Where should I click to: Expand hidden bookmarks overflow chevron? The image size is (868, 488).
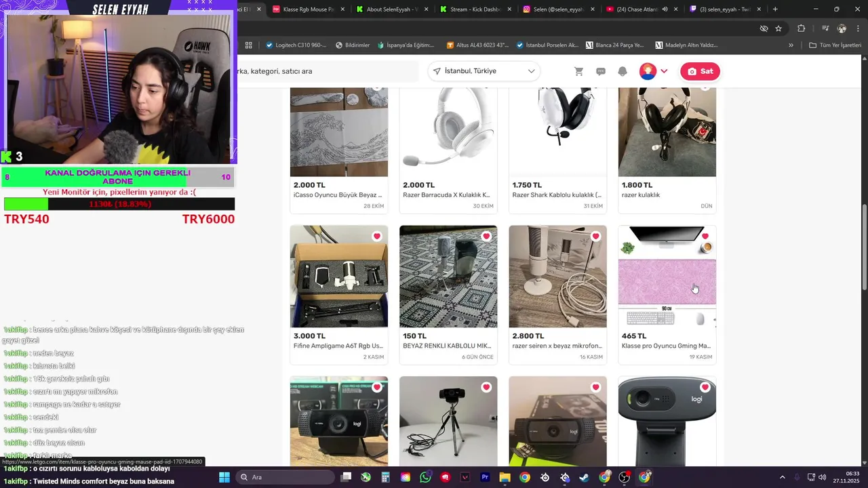791,45
